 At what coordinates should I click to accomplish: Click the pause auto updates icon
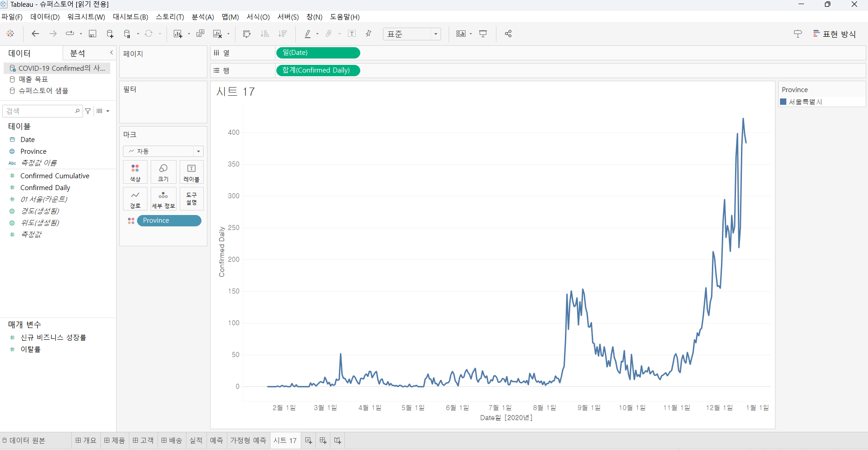128,34
